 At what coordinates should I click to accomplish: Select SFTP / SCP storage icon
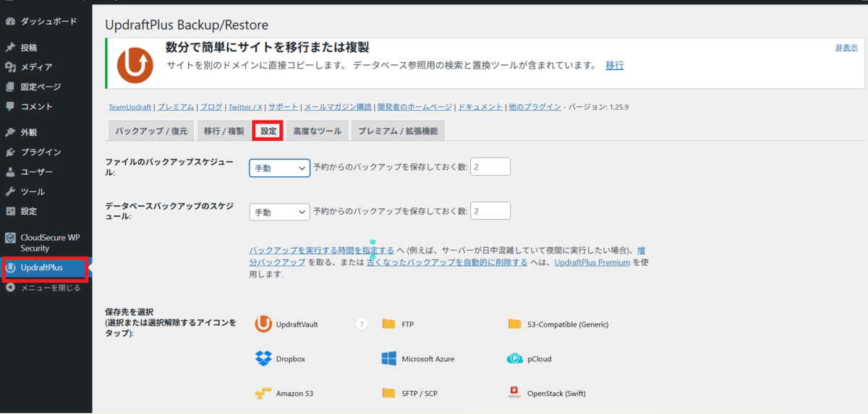[389, 394]
